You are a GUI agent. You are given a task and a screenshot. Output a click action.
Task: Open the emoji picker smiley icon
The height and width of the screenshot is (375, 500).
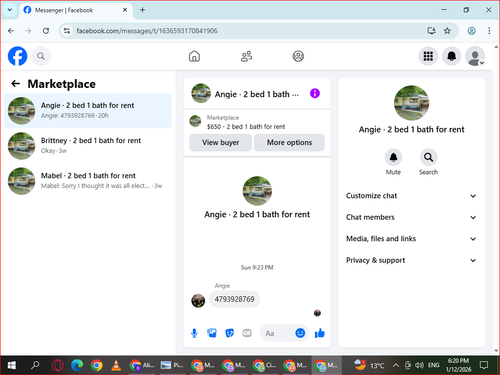(300, 333)
